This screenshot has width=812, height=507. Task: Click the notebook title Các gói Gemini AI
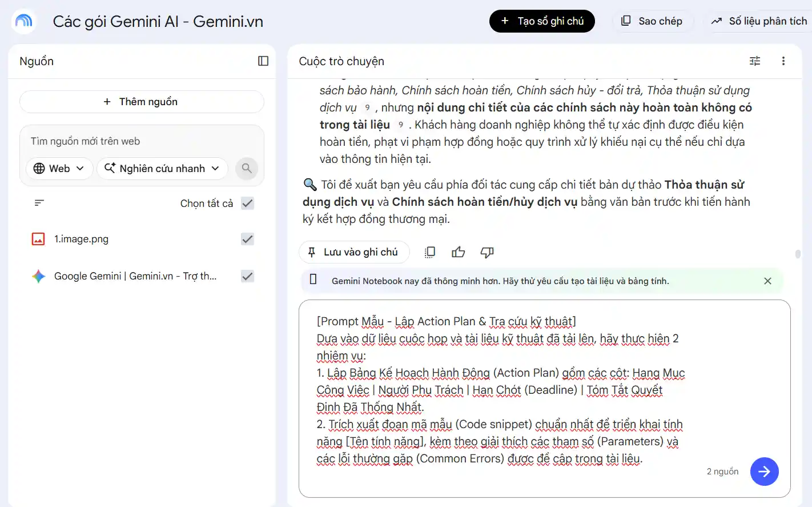pos(158,22)
